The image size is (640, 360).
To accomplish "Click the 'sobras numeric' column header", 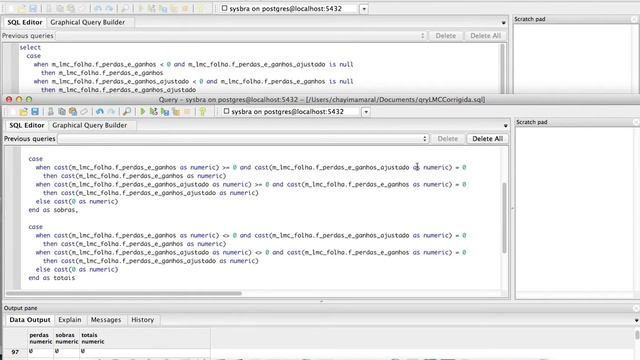I will (x=67, y=338).
